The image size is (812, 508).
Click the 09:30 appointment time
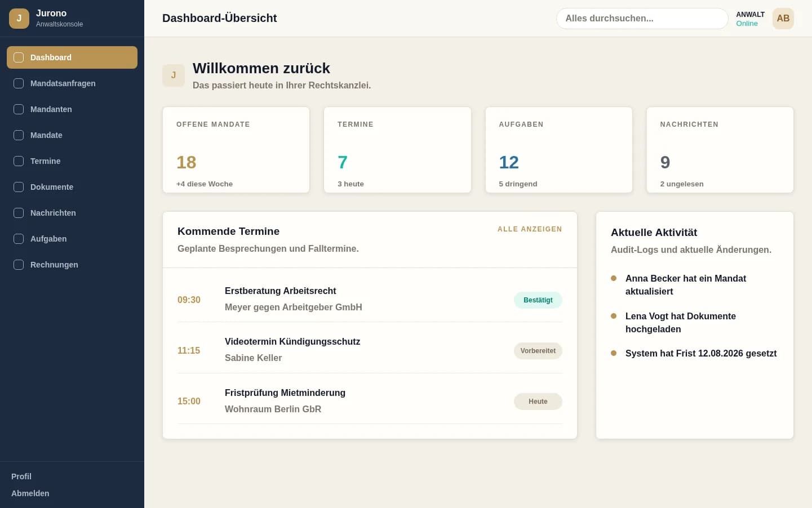[189, 300]
